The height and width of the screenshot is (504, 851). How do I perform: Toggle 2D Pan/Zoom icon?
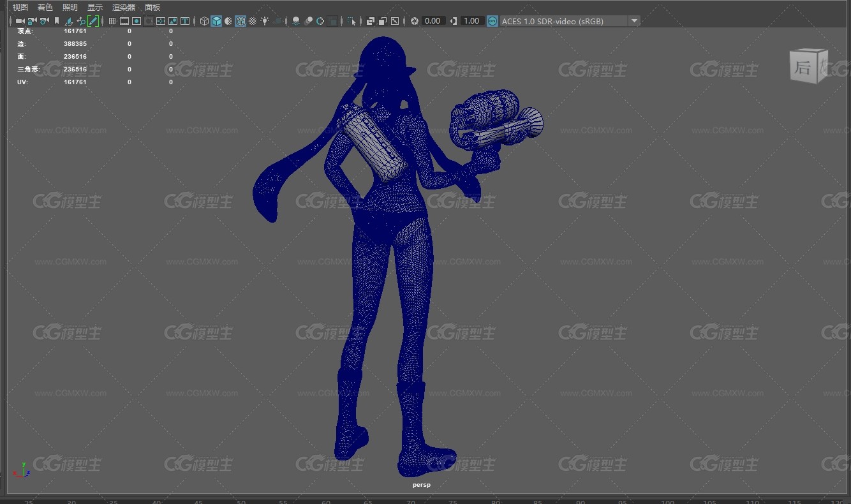(x=81, y=21)
